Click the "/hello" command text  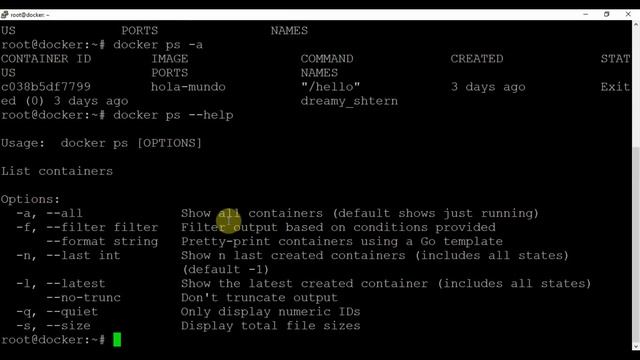click(x=331, y=87)
